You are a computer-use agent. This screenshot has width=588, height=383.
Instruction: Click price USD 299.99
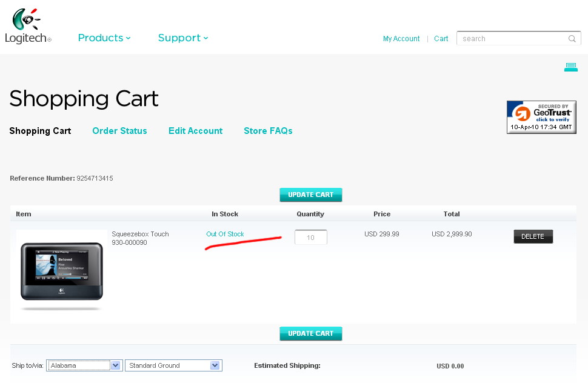coord(382,234)
